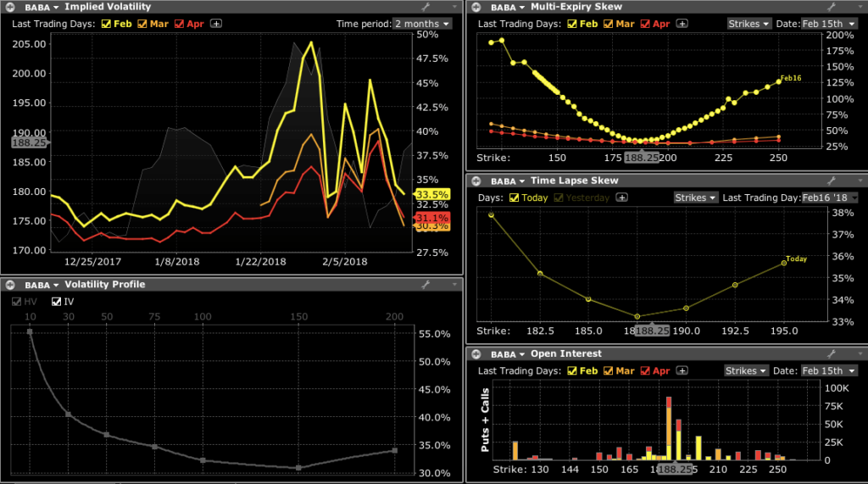Open the Time period 2 months dropdown

tap(422, 24)
